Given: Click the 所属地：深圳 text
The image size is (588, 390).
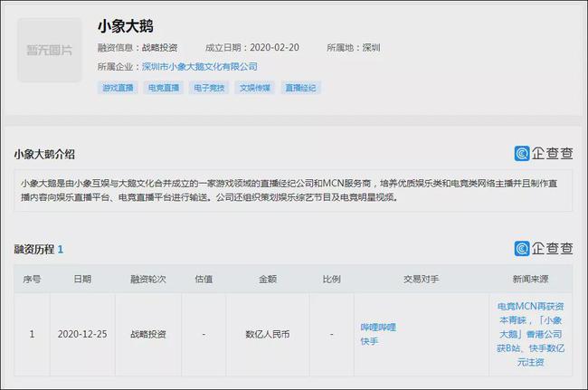Looking at the screenshot, I should [x=353, y=48].
